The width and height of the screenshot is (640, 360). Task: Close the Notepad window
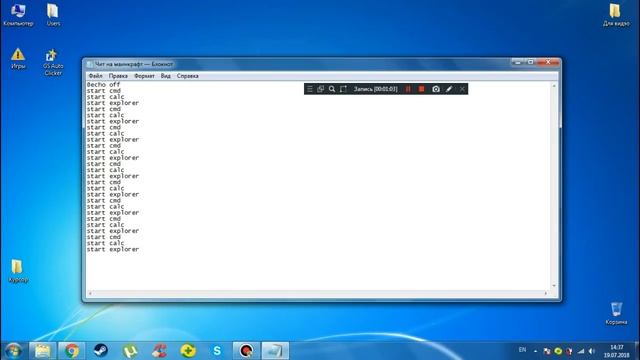[x=548, y=62]
